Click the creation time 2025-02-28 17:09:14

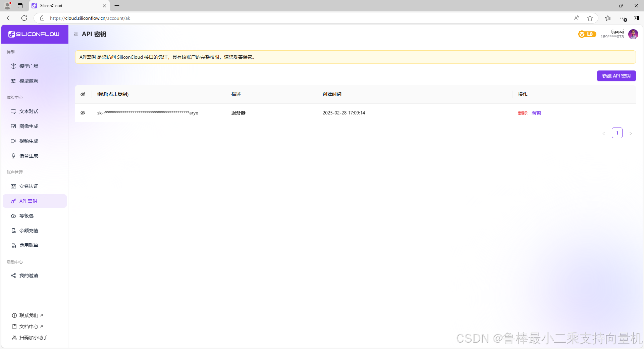coord(344,113)
